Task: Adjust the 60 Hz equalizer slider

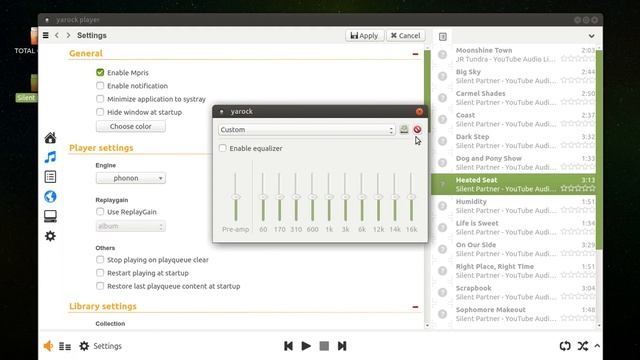Action: (x=263, y=197)
